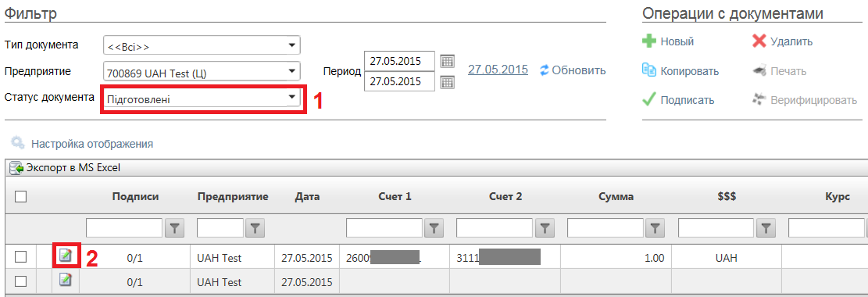Open Настройка отображения link

click(x=92, y=144)
